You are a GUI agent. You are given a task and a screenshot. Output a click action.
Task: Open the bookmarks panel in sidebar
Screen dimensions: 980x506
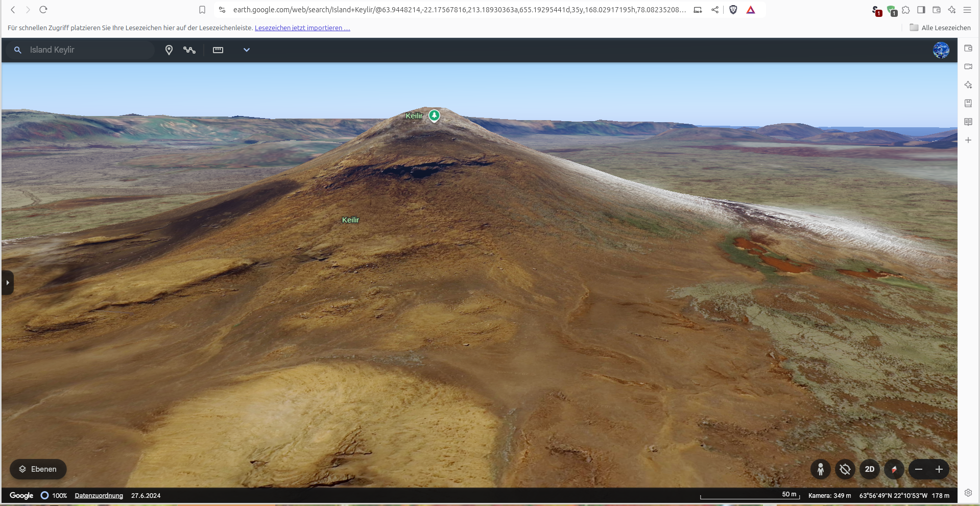click(x=968, y=103)
